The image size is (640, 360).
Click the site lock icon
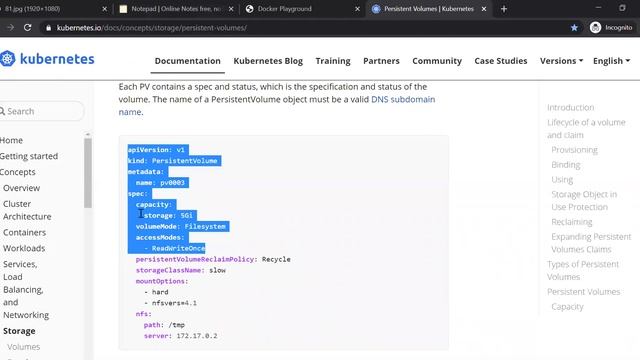[x=49, y=28]
